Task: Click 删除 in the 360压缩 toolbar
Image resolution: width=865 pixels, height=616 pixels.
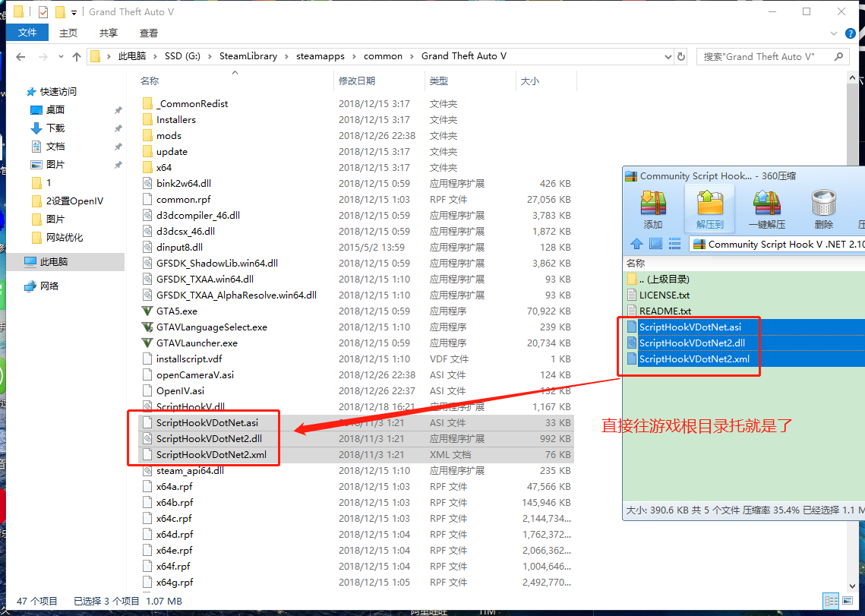Action: click(x=824, y=210)
